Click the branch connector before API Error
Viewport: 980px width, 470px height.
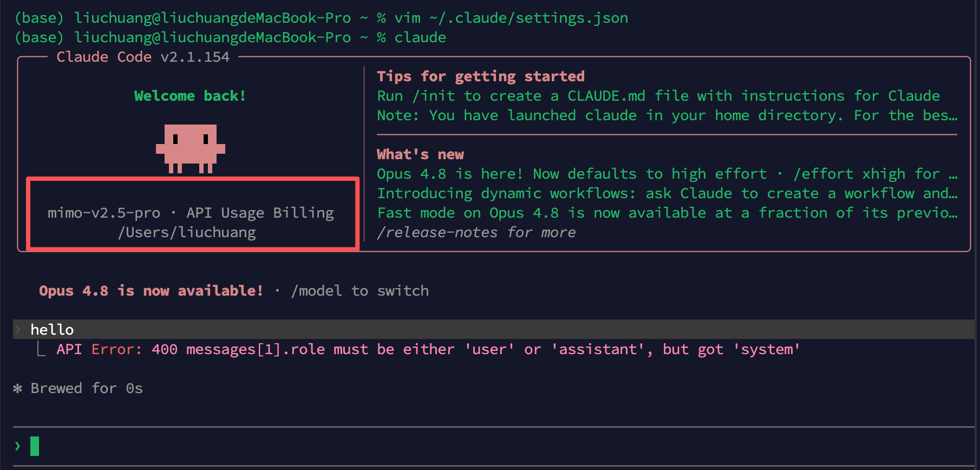pos(41,349)
